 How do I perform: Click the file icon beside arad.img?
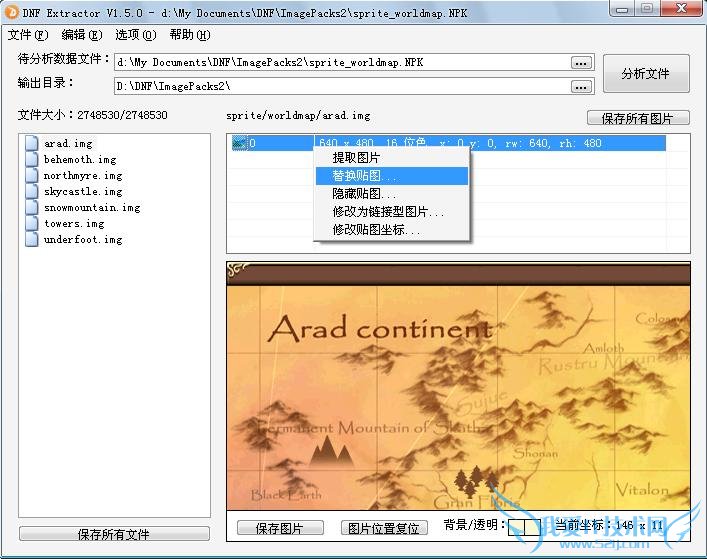click(x=32, y=143)
